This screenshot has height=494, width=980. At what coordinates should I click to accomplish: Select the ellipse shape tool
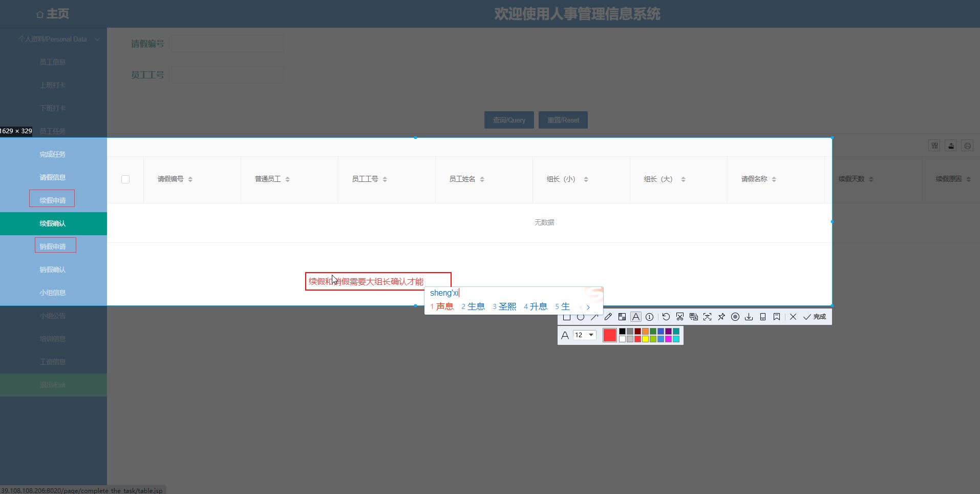point(581,317)
